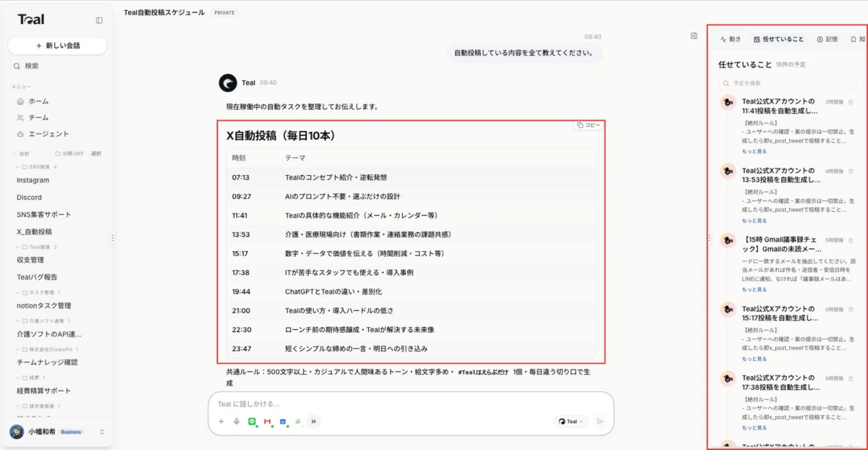
Task: Click もっと見る under the 11:41投稿 task
Action: pyautogui.click(x=754, y=151)
